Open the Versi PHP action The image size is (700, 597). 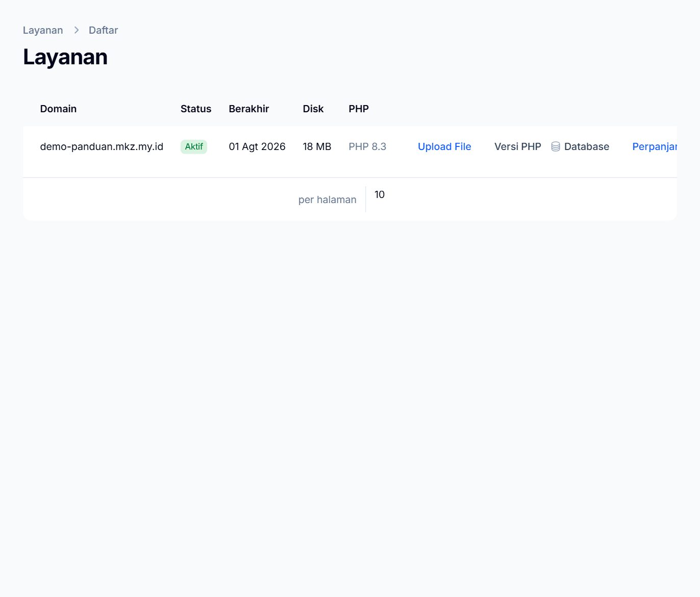[x=518, y=146]
